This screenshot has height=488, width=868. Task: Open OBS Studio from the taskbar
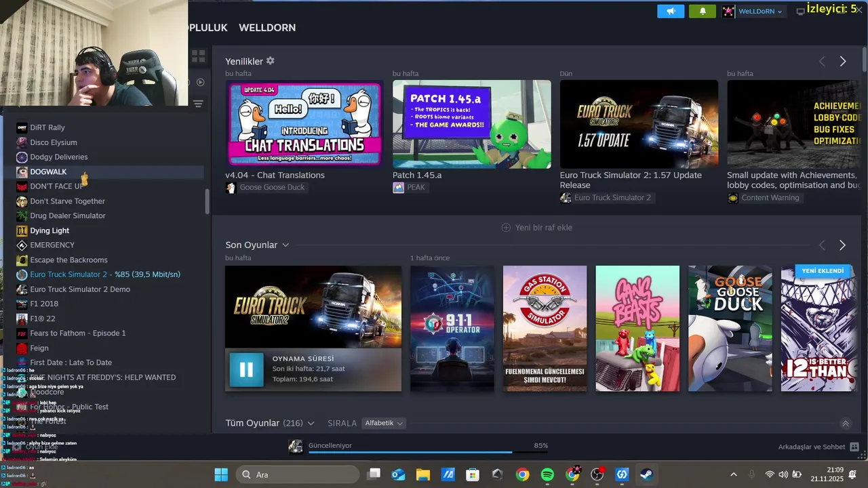pyautogui.click(x=597, y=474)
